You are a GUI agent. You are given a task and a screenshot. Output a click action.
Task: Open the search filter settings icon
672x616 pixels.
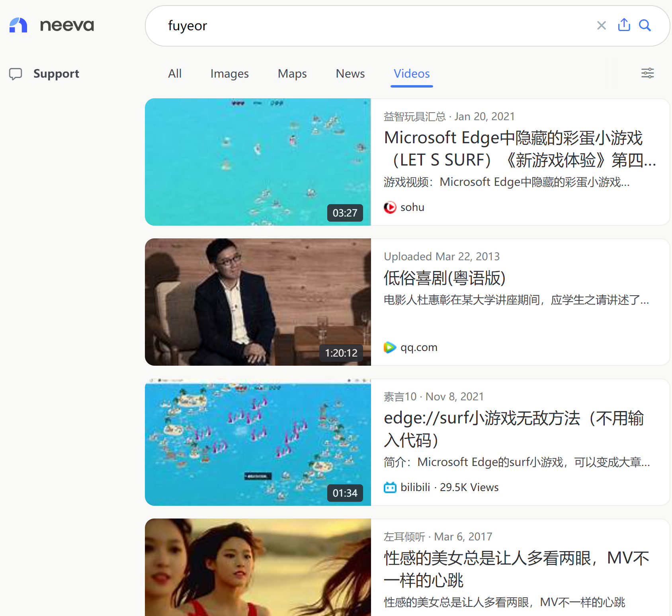click(x=648, y=73)
